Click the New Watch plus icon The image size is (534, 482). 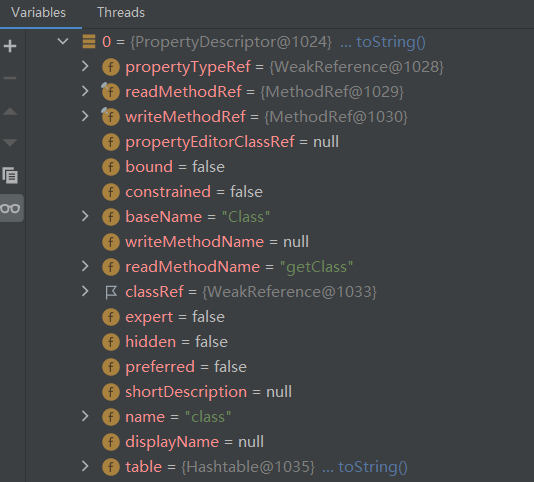pyautogui.click(x=10, y=46)
